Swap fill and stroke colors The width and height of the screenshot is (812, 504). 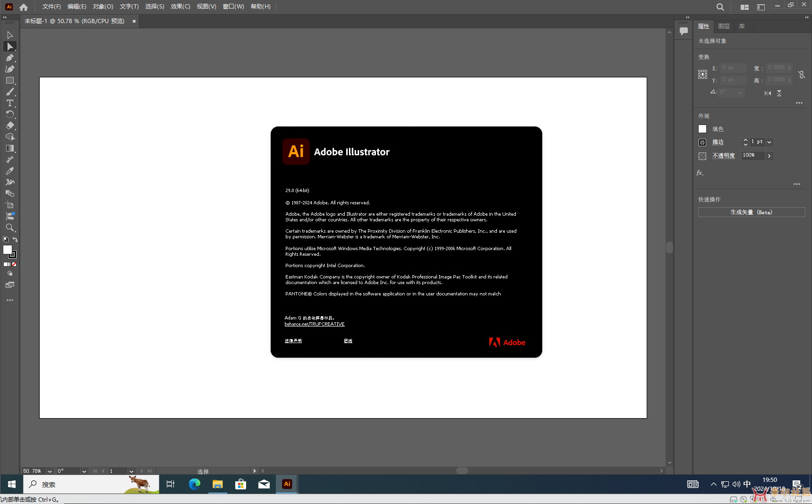coord(15,239)
